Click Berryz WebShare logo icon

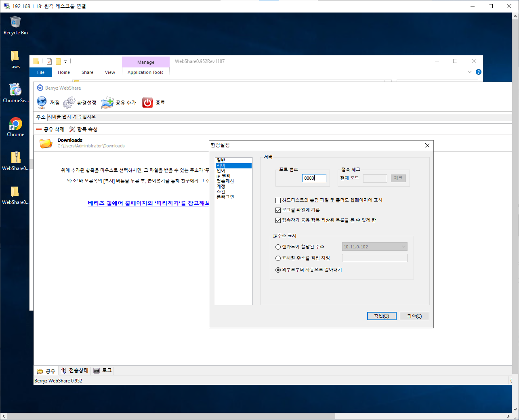(x=40, y=88)
